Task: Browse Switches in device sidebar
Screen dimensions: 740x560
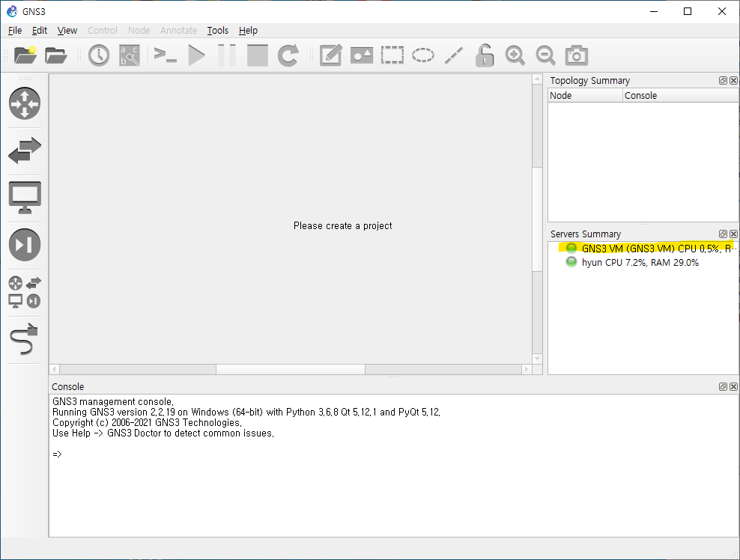Action: [x=25, y=150]
